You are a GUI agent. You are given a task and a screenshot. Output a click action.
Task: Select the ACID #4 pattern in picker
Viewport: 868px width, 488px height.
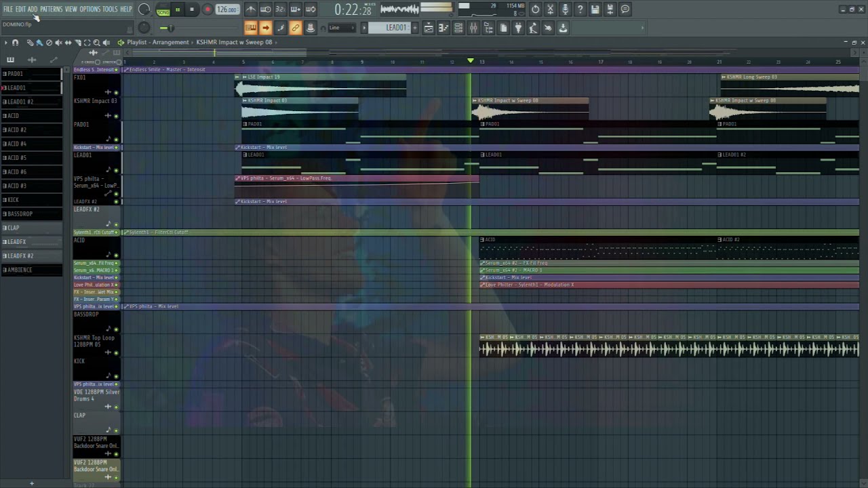pos(31,144)
